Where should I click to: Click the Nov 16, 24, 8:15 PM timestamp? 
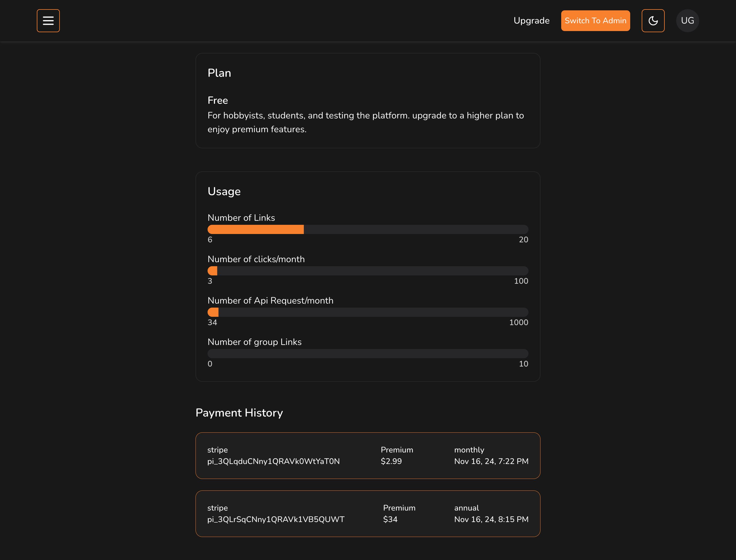click(491, 519)
